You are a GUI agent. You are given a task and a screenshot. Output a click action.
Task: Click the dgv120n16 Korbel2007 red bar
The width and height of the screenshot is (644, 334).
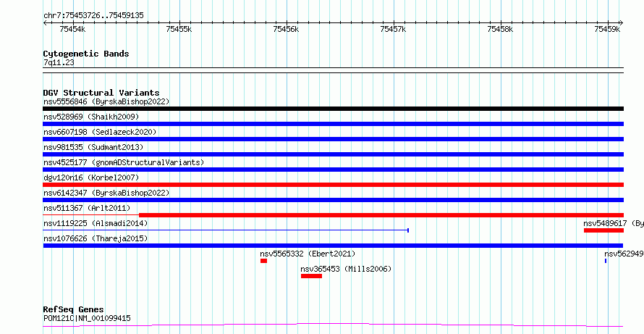click(x=333, y=185)
